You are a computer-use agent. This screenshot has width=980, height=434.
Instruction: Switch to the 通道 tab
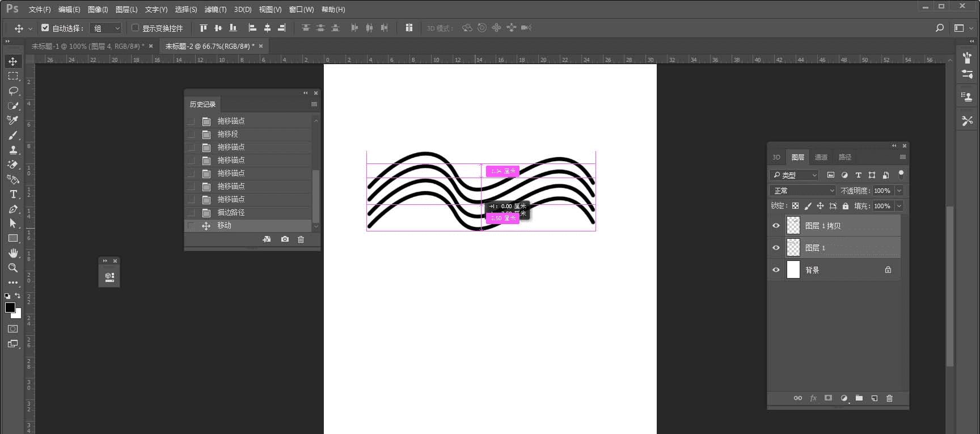[x=821, y=157]
